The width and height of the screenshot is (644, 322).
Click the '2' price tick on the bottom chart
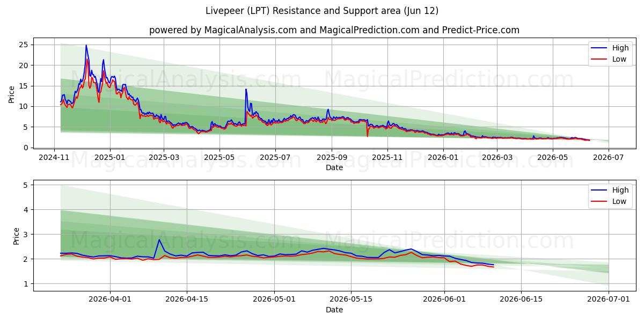point(26,259)
